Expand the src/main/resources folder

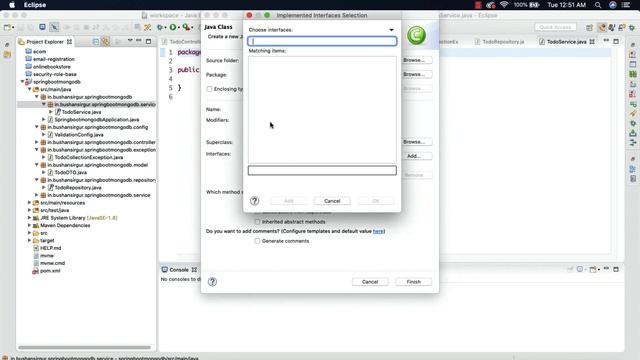[x=30, y=202]
